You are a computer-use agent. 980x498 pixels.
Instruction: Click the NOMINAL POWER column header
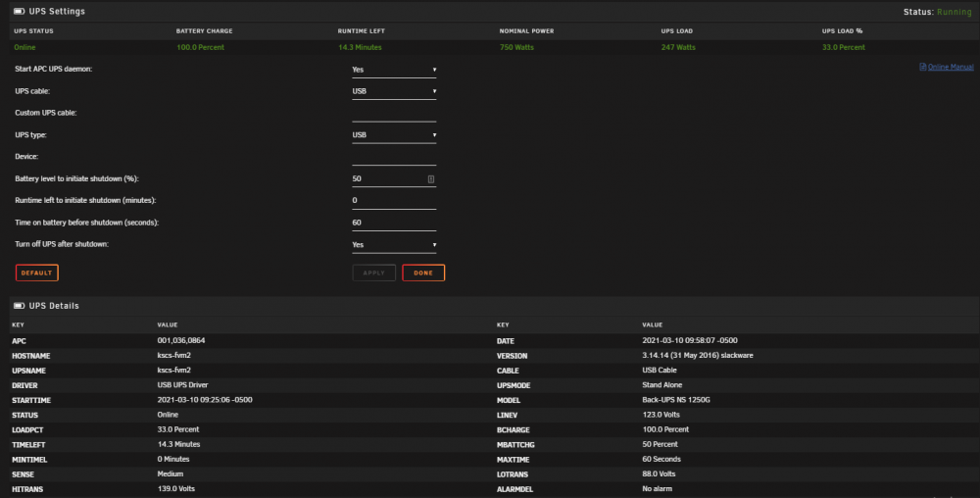[527, 31]
